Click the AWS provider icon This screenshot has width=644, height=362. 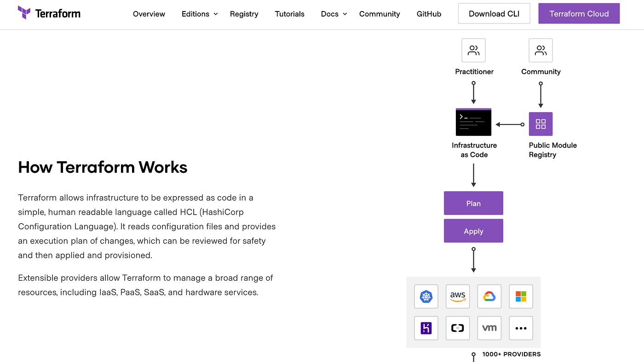click(x=458, y=296)
